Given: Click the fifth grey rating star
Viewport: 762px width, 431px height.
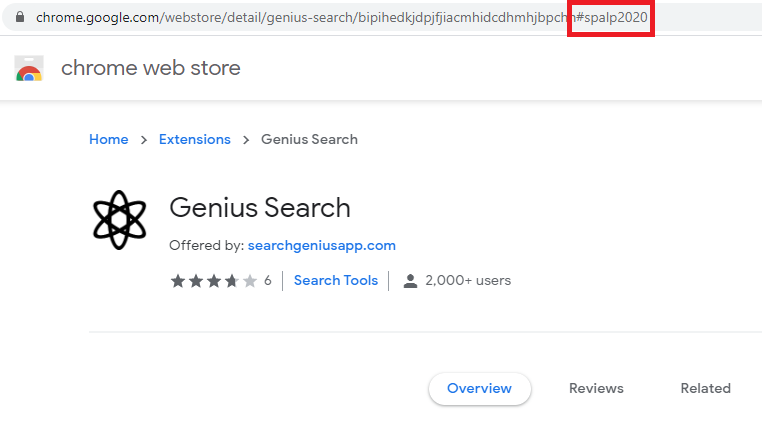Looking at the screenshot, I should [x=250, y=281].
